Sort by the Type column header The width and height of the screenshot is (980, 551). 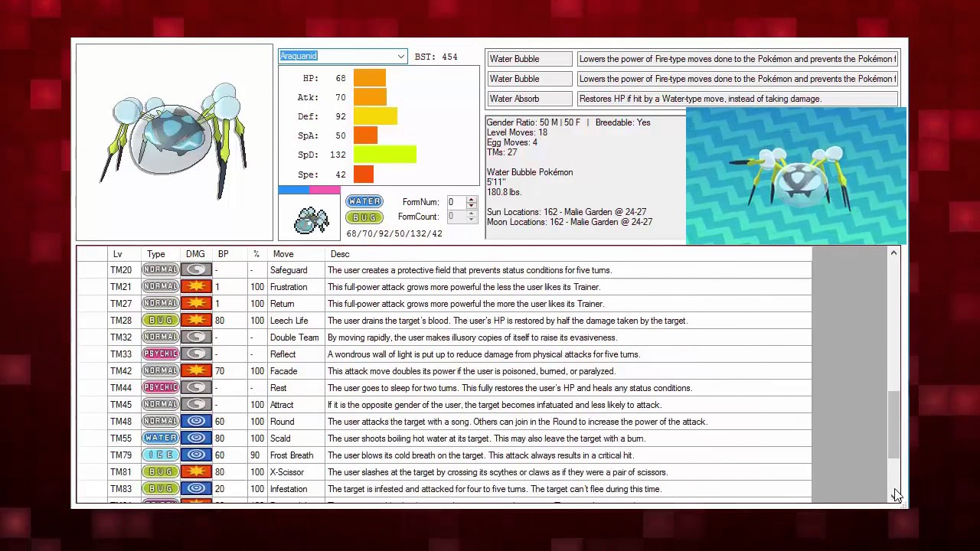point(156,254)
